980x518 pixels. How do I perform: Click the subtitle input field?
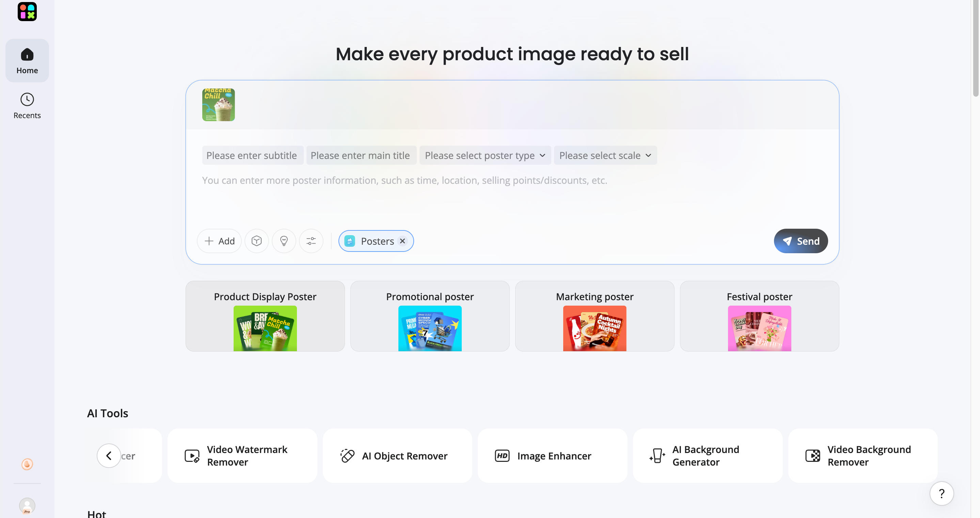[x=253, y=156]
